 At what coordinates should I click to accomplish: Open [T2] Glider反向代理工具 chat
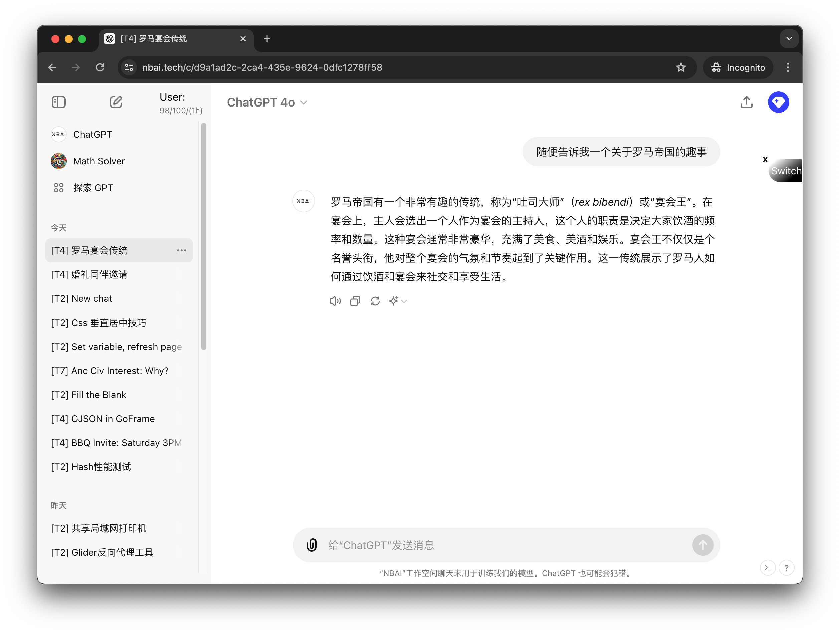click(119, 553)
